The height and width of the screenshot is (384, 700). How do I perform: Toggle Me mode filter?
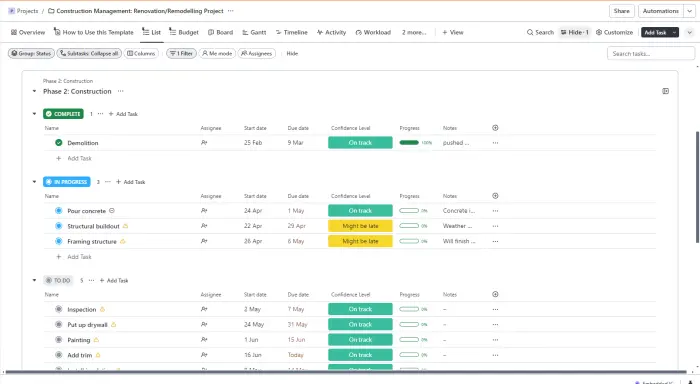pos(217,54)
